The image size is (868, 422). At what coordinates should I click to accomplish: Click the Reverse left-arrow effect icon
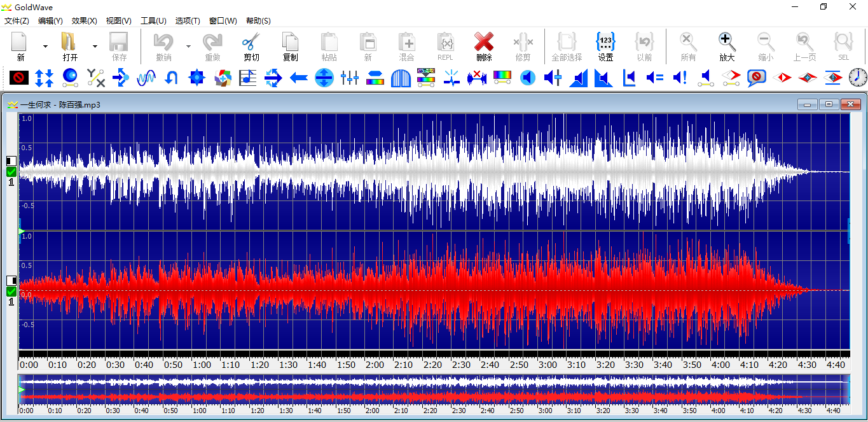pyautogui.click(x=299, y=78)
